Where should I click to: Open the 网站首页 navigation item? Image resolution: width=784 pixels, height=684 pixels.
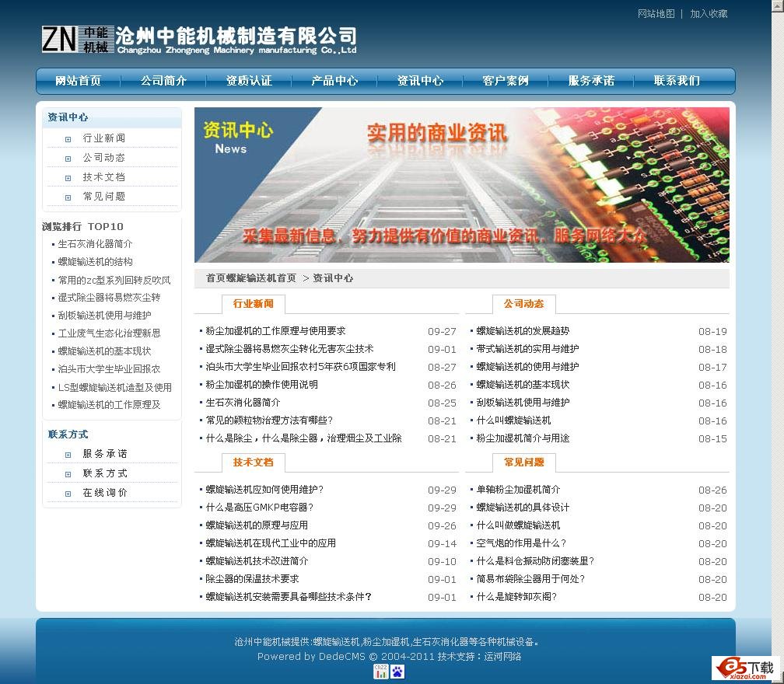(78, 80)
